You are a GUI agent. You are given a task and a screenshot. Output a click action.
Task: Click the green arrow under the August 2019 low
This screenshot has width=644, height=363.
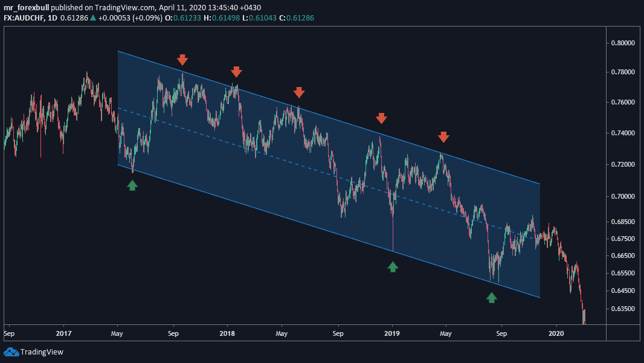pyautogui.click(x=492, y=297)
